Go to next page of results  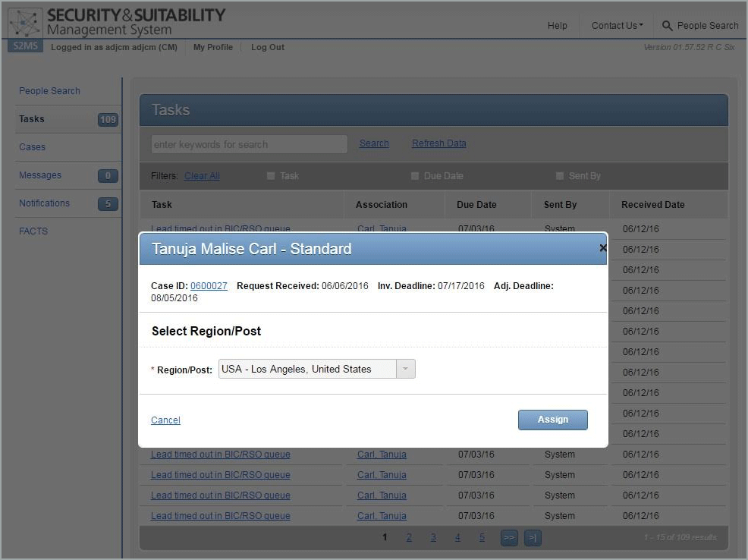508,537
